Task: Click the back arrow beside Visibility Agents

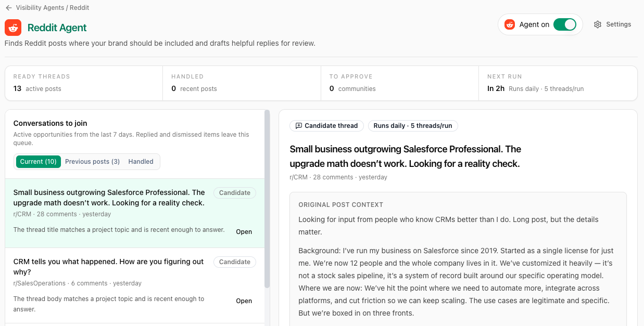Action: pyautogui.click(x=8, y=8)
